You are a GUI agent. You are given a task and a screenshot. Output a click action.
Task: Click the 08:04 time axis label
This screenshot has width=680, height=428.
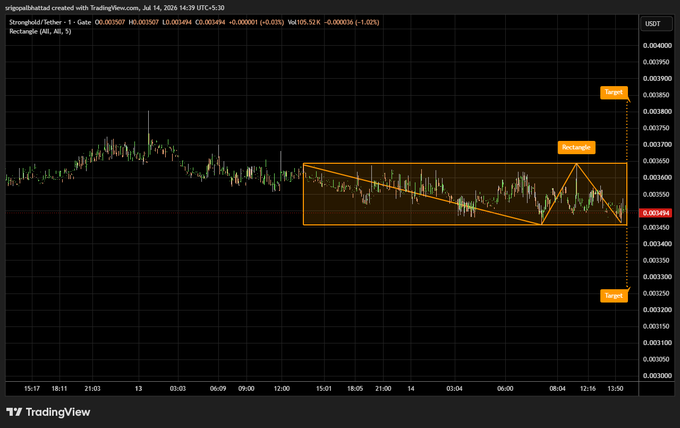coord(557,389)
